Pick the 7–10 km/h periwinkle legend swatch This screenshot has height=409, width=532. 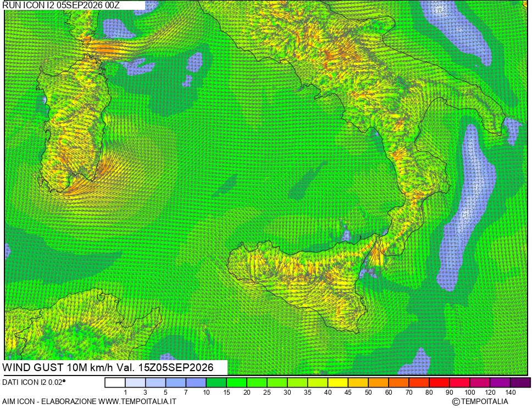(x=196, y=383)
